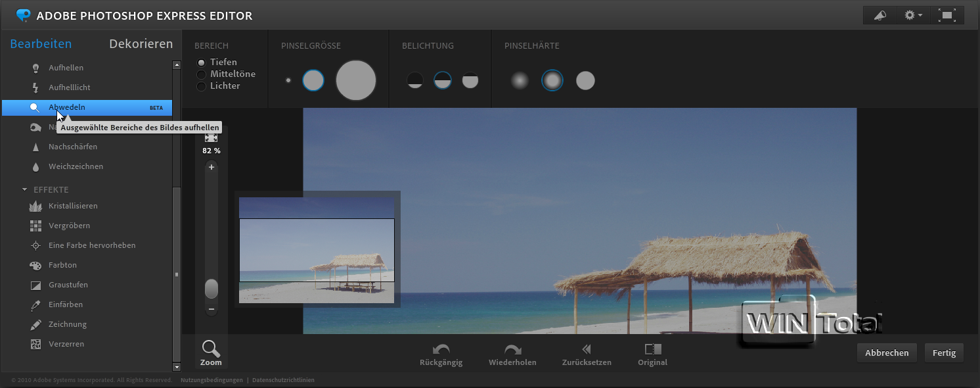980x388 pixels.
Task: Click the Zurücksetzen reset icon
Action: point(587,349)
